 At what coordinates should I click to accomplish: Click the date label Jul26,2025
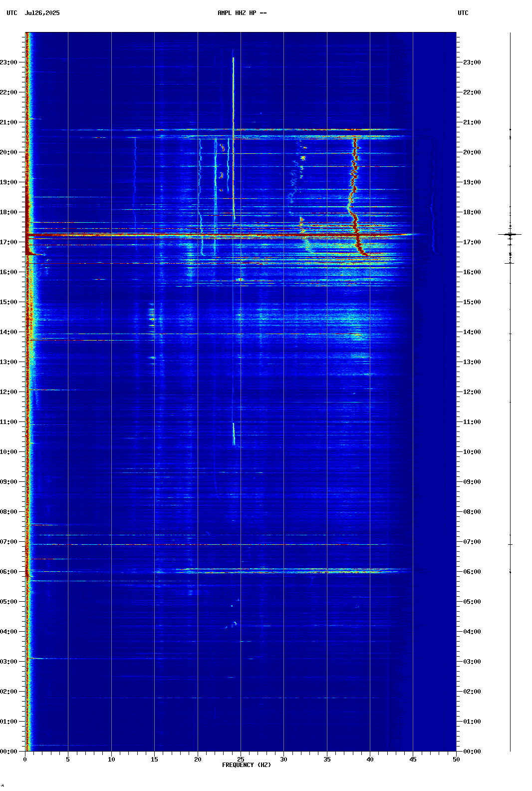click(42, 13)
